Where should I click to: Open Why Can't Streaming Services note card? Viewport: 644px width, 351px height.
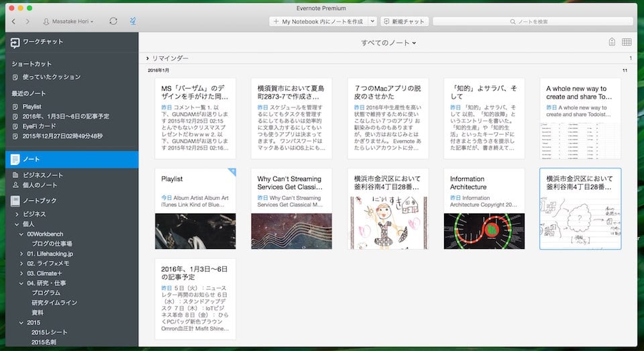pyautogui.click(x=292, y=209)
